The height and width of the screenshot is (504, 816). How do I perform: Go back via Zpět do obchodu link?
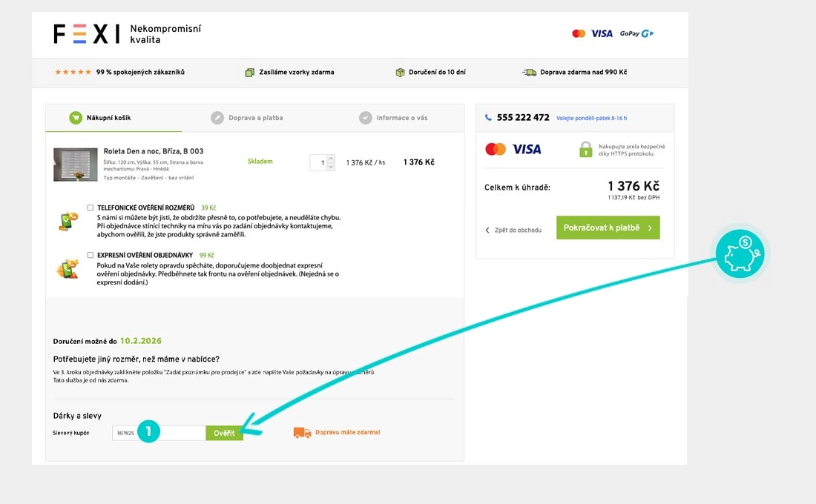coord(518,230)
